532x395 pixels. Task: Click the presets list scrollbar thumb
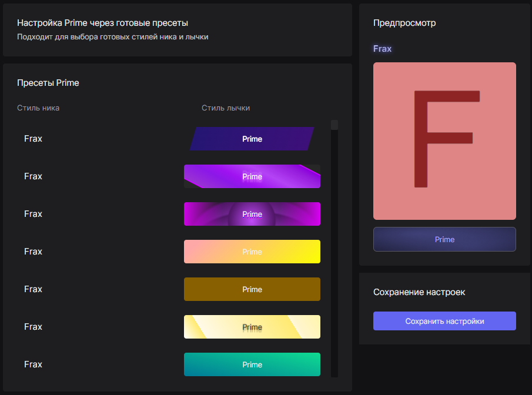tap(334, 125)
